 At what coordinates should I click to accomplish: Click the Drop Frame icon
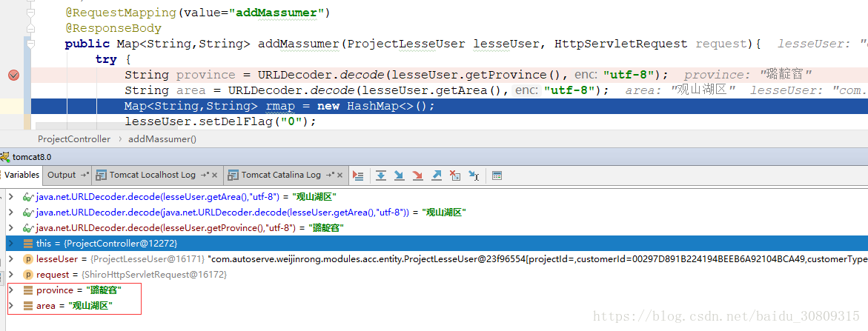[x=455, y=175]
